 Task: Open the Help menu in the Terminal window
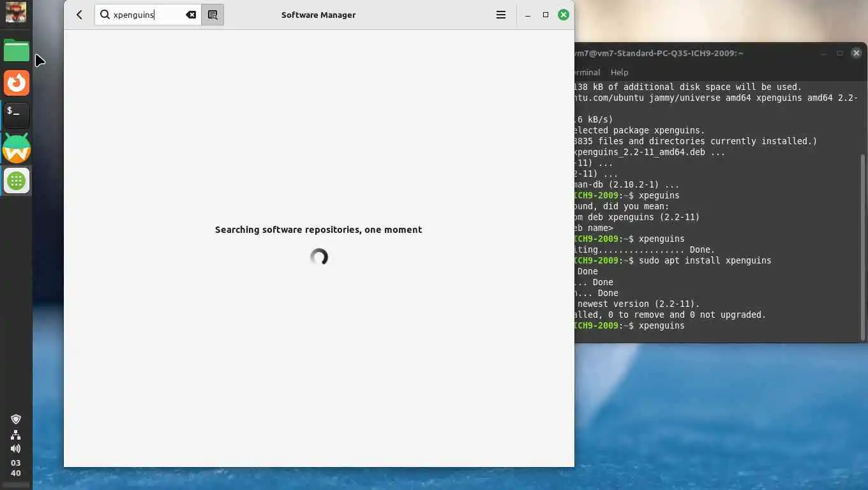point(619,72)
